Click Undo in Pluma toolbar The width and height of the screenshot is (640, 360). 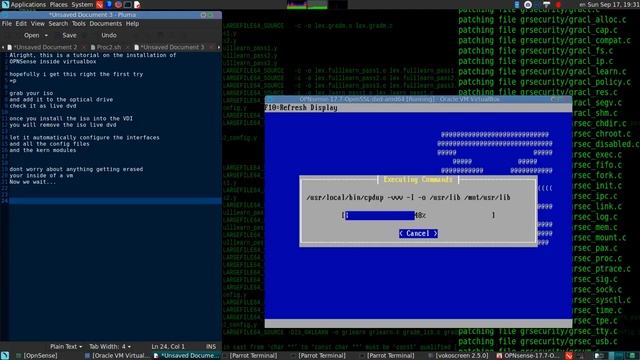point(109,36)
